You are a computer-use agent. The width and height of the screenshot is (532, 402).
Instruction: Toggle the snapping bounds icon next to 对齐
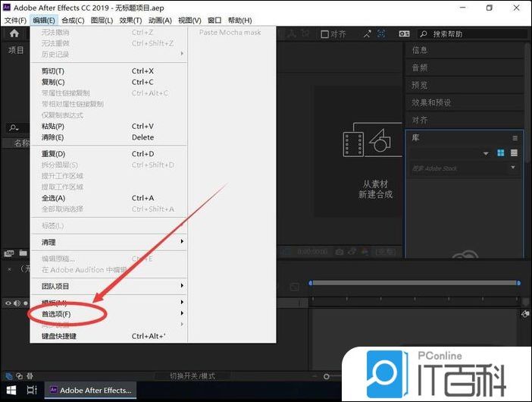(x=367, y=34)
